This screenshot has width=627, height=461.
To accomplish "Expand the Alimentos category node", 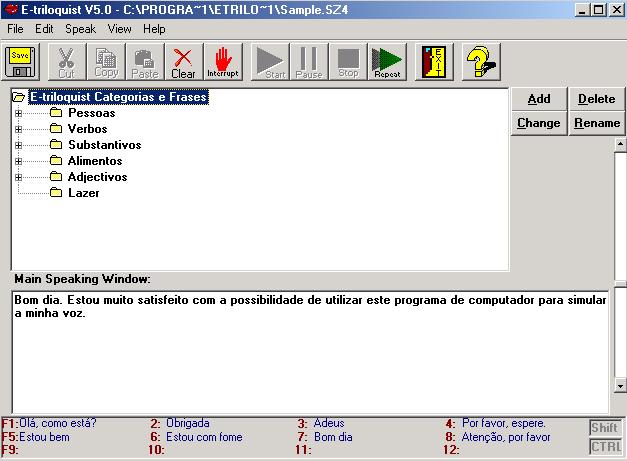I will pos(18,162).
